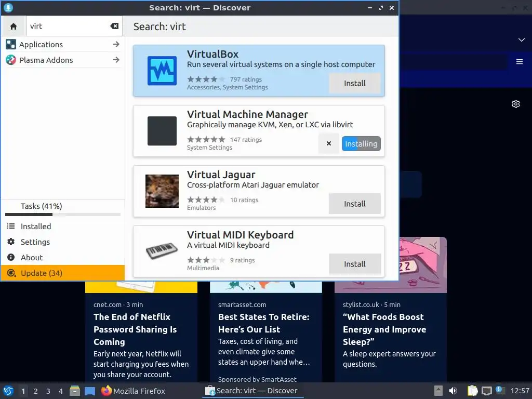This screenshot has width=532, height=399.
Task: Open the Installed list
Action: (63, 227)
